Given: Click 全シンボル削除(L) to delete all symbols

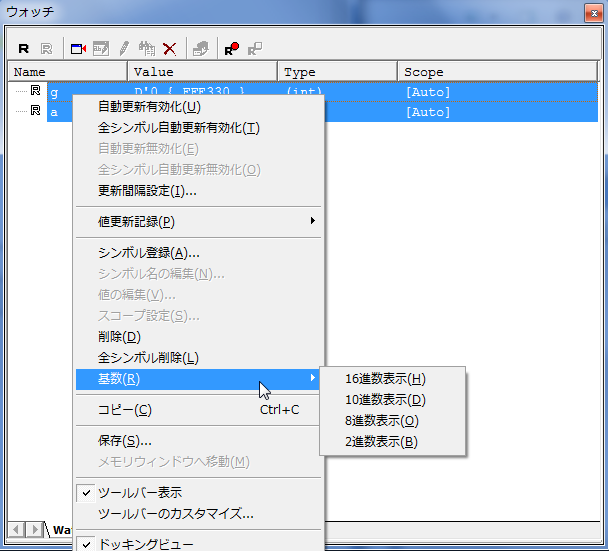Looking at the screenshot, I should 148,357.
